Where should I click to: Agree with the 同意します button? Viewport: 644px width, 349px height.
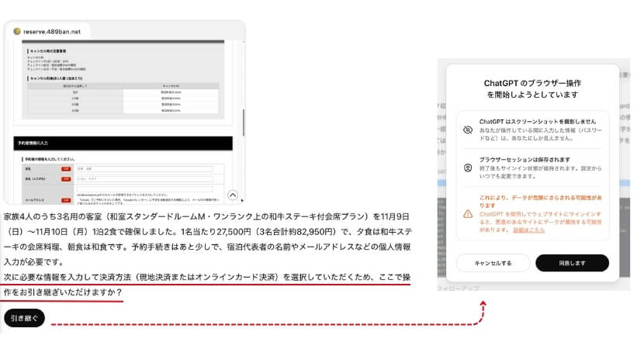(x=572, y=263)
